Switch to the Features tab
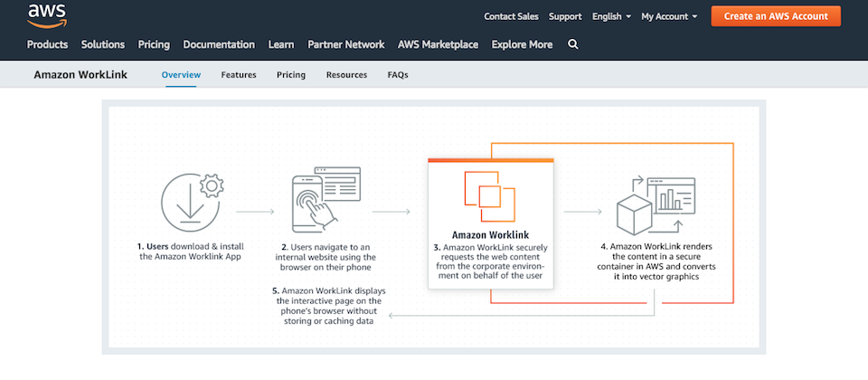868x380 pixels. 239,75
